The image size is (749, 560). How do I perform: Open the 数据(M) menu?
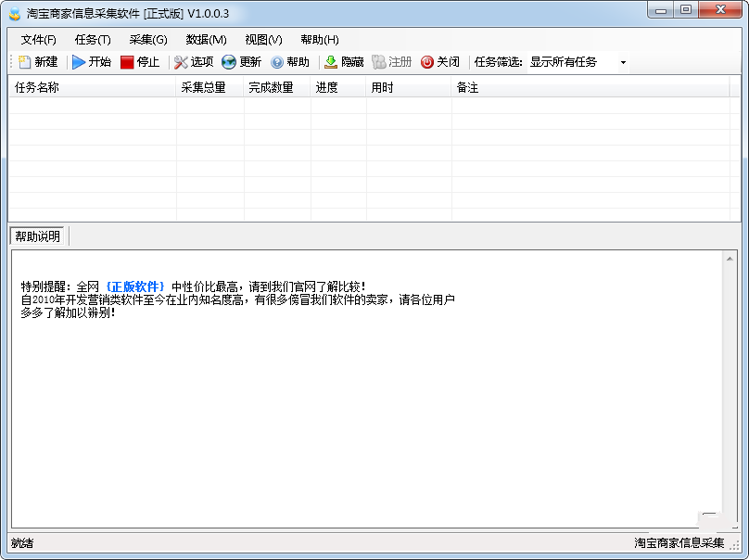(x=205, y=40)
